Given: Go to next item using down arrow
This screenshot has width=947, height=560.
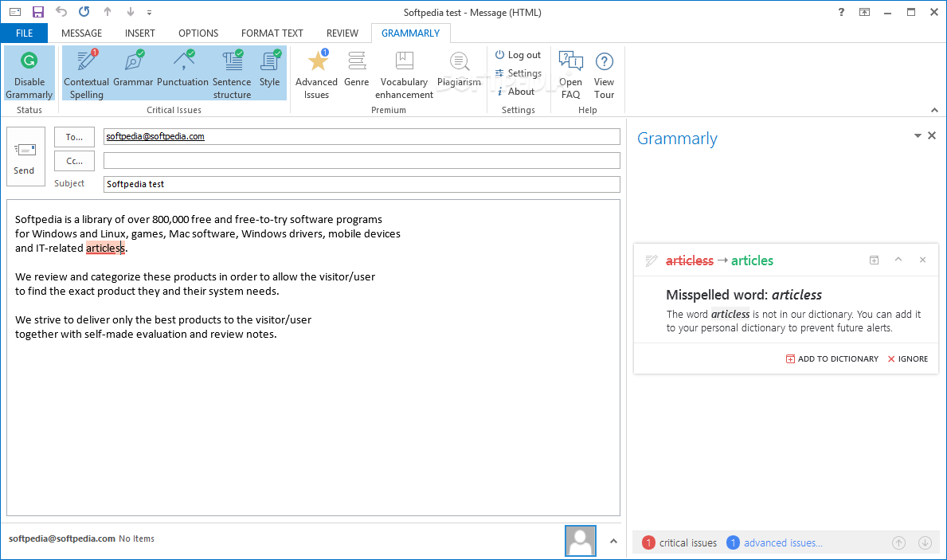Looking at the screenshot, I should [x=131, y=11].
